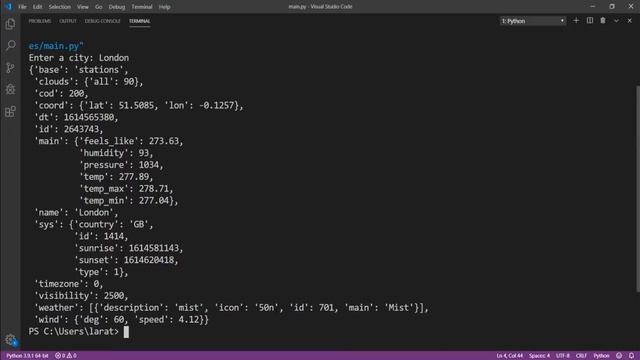640x360 pixels.
Task: Maximize panel size with chevron icon
Action: click(x=616, y=20)
